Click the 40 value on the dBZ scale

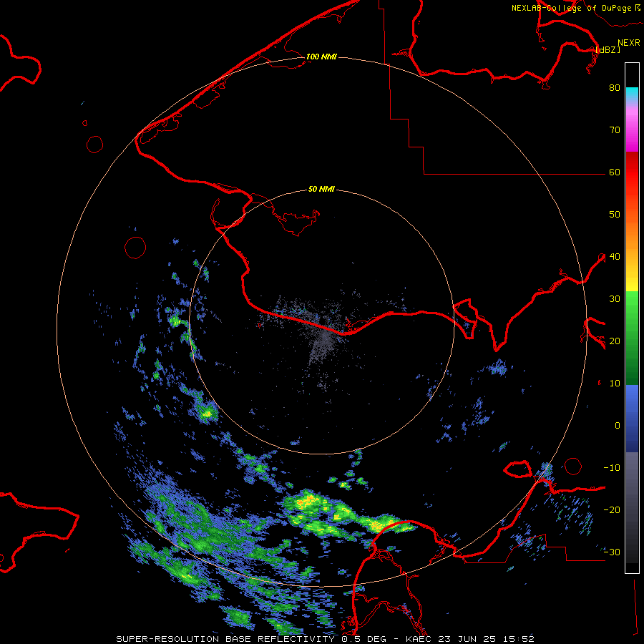[615, 257]
